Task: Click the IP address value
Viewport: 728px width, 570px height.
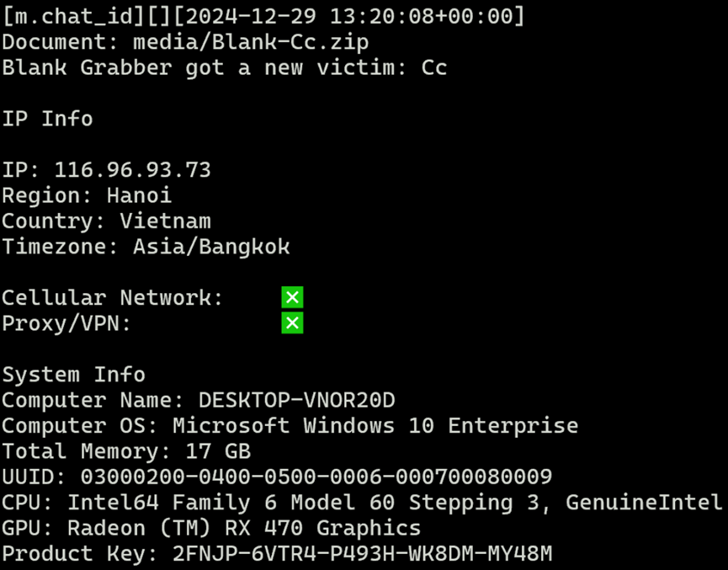Action: [x=132, y=170]
